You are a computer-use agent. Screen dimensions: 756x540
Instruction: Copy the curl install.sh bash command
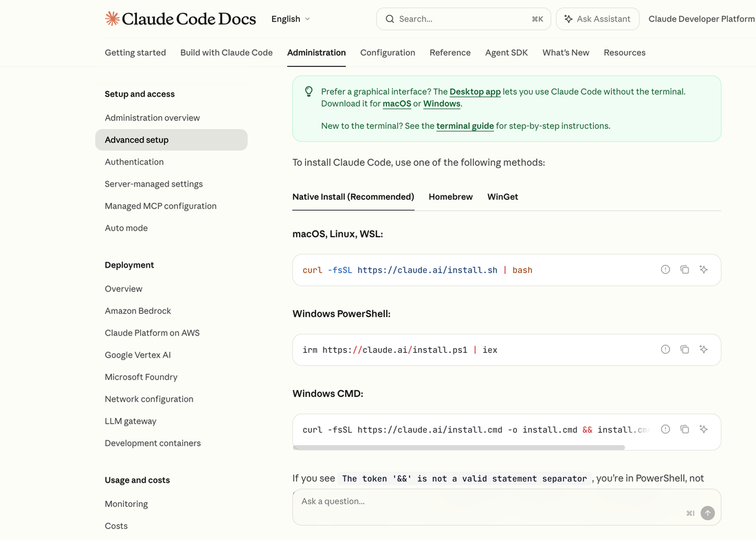point(685,270)
